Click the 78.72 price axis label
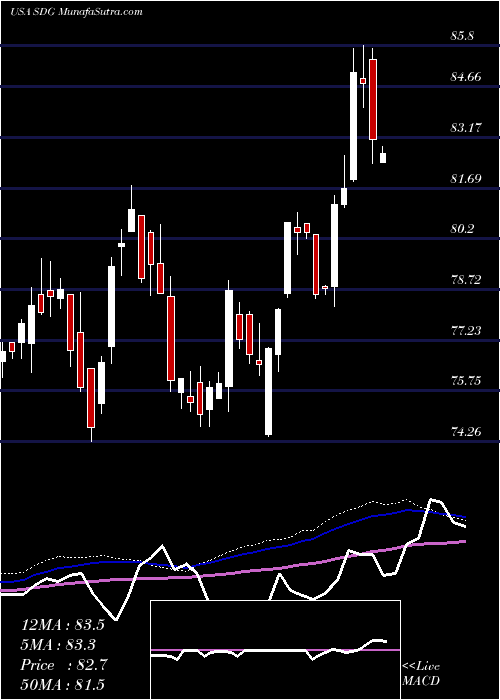 [x=466, y=280]
